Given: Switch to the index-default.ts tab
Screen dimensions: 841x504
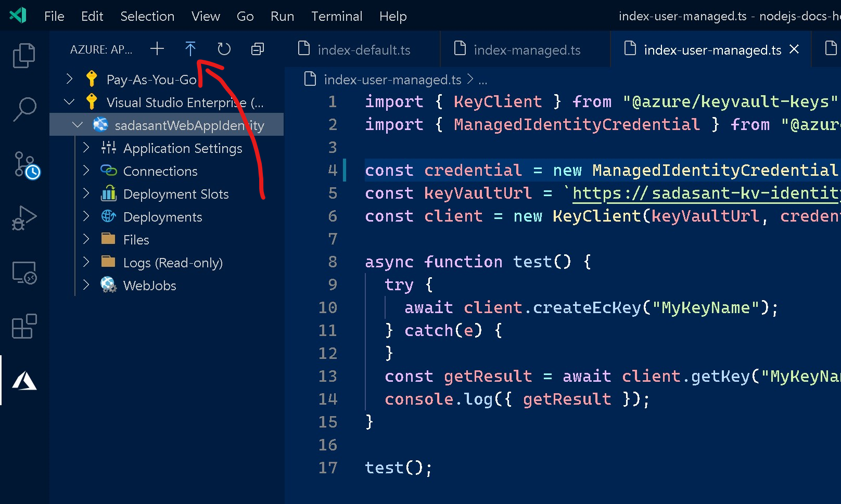Looking at the screenshot, I should tap(362, 49).
